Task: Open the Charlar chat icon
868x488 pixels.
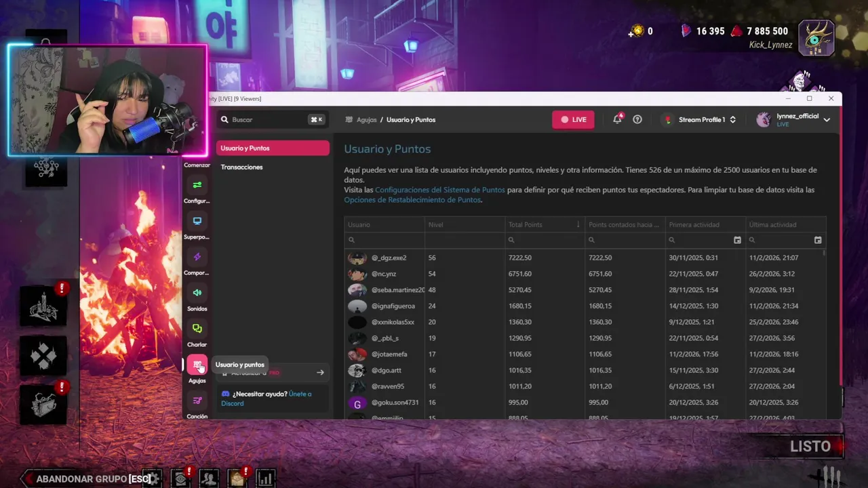Action: coord(197,329)
